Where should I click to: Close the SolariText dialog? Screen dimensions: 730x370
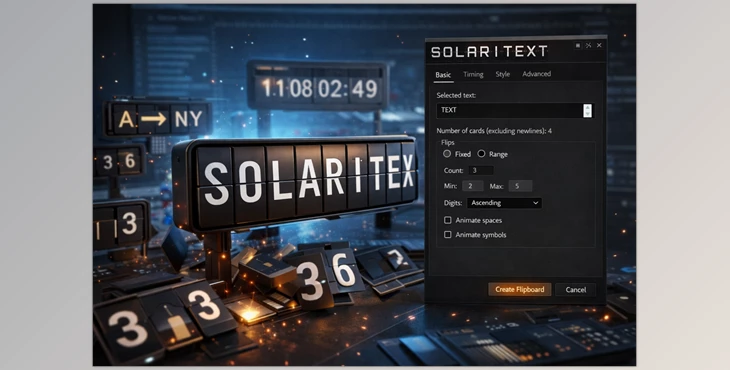point(599,45)
